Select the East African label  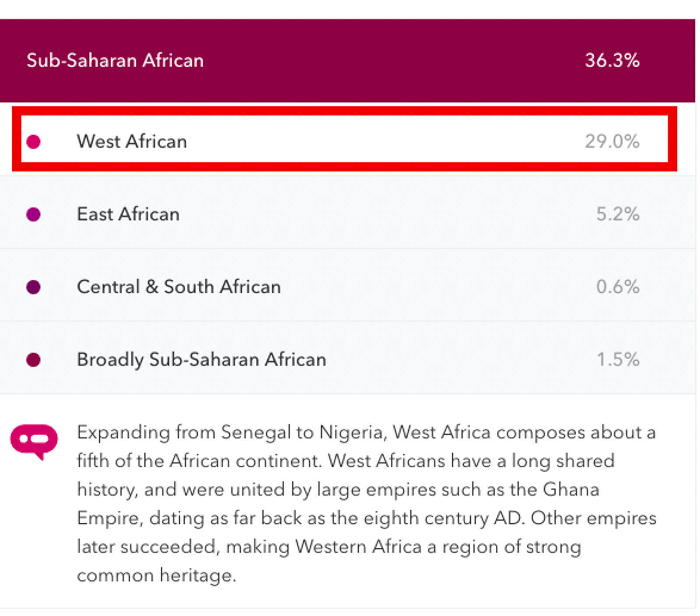128,214
